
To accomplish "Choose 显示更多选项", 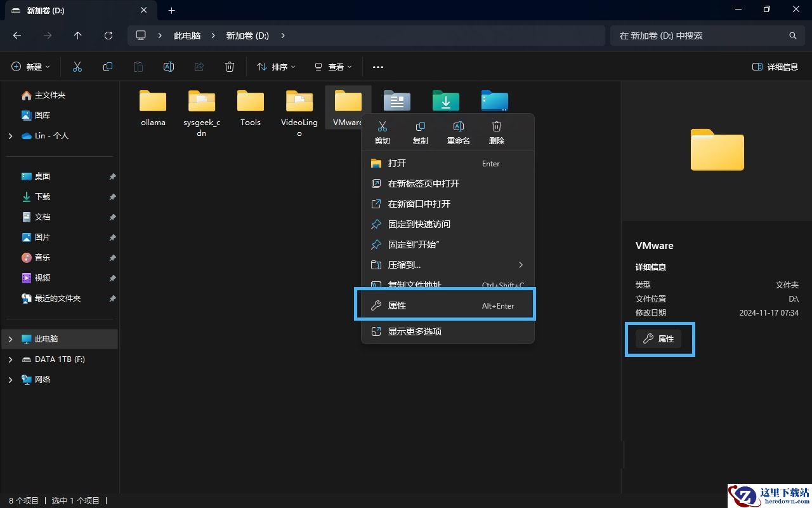I will point(448,331).
